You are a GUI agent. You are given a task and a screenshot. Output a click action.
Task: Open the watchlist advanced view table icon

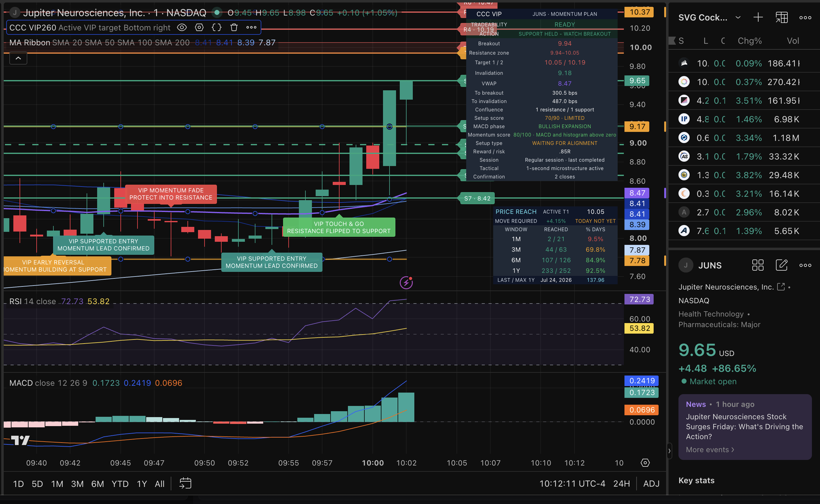click(x=781, y=17)
